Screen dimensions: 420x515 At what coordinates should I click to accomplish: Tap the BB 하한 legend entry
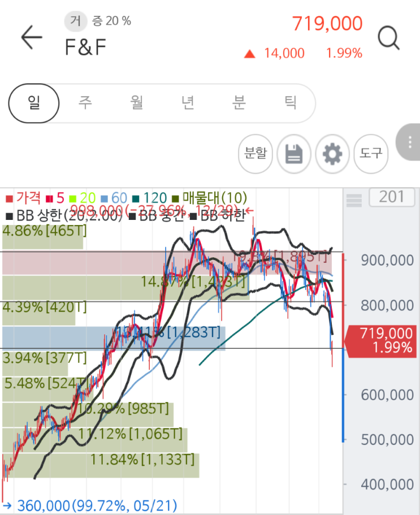[218, 216]
